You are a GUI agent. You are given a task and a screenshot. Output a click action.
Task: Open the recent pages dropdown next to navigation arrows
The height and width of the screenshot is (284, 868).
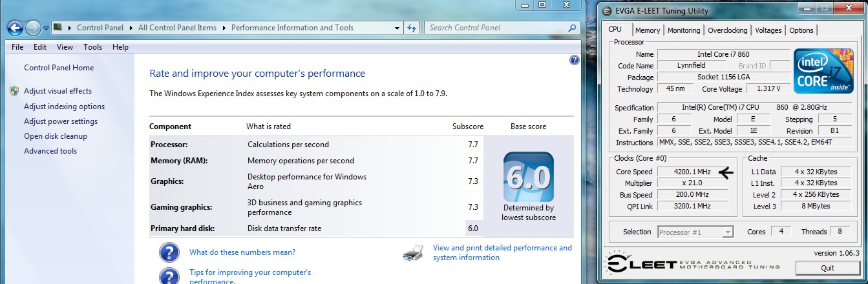point(47,28)
